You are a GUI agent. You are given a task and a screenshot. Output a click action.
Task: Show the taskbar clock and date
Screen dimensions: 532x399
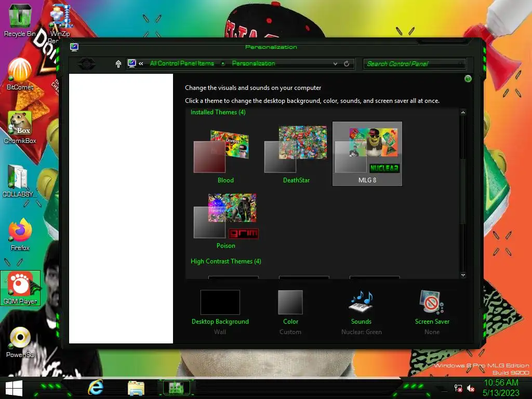tap(501, 388)
